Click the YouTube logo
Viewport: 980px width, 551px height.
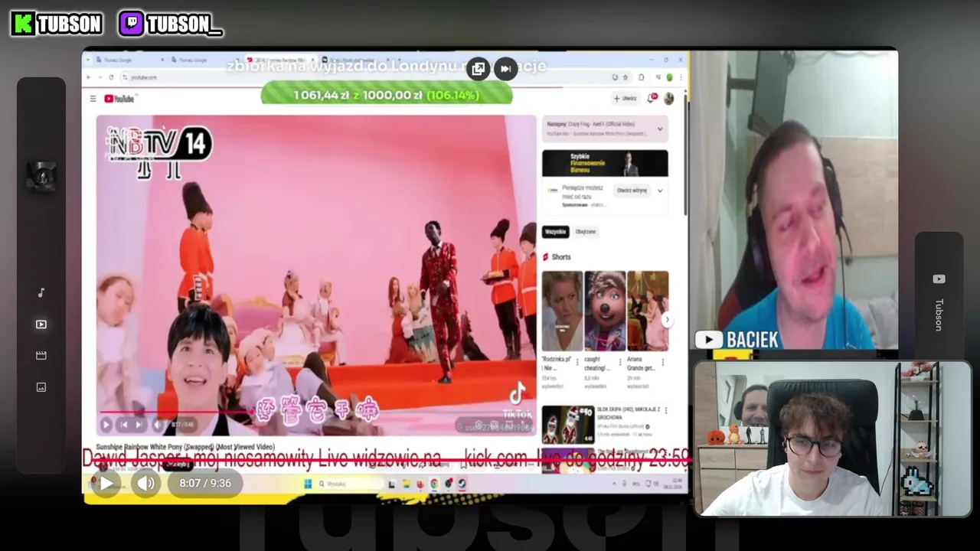tap(119, 99)
